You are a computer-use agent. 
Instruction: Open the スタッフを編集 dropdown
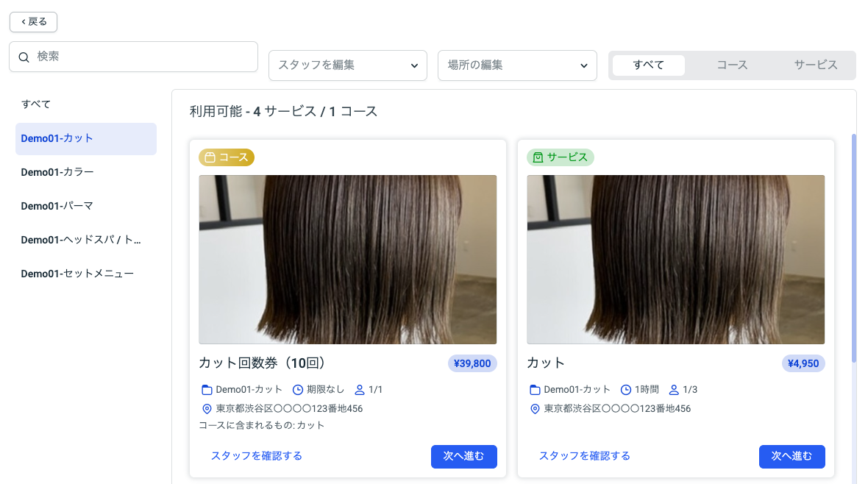[x=348, y=65]
